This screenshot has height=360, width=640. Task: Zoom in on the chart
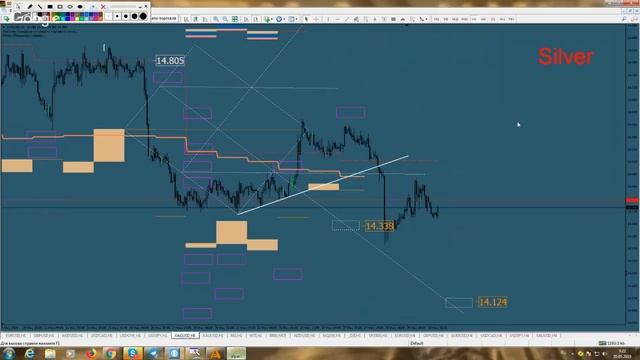216,19
